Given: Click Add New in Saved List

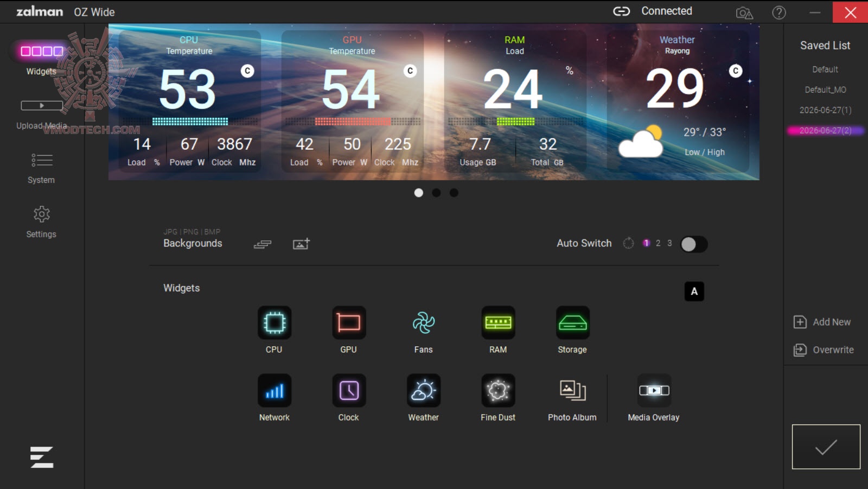Looking at the screenshot, I should click(822, 322).
